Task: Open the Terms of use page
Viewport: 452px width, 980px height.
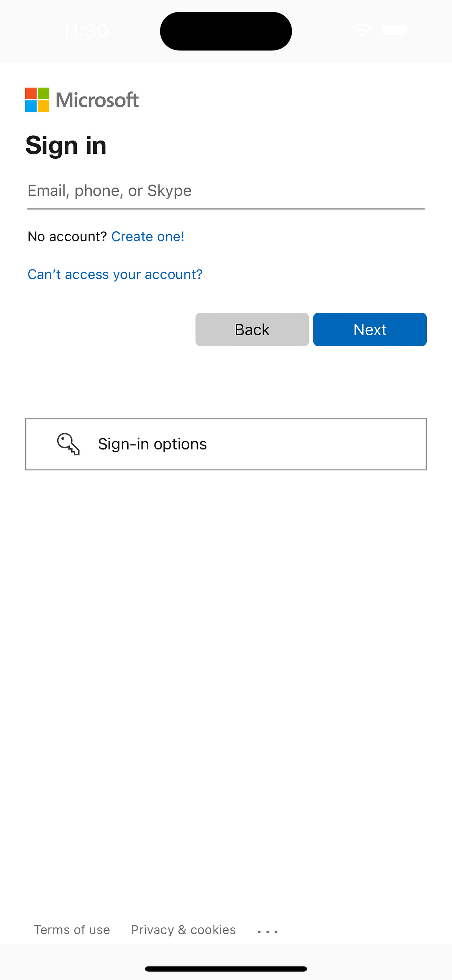Action: (x=72, y=930)
